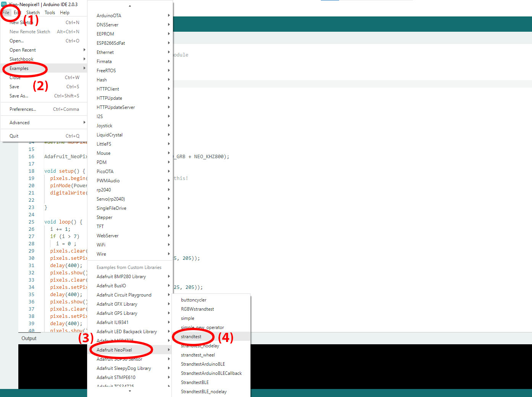Expand the Advanced submenu

tap(44, 123)
